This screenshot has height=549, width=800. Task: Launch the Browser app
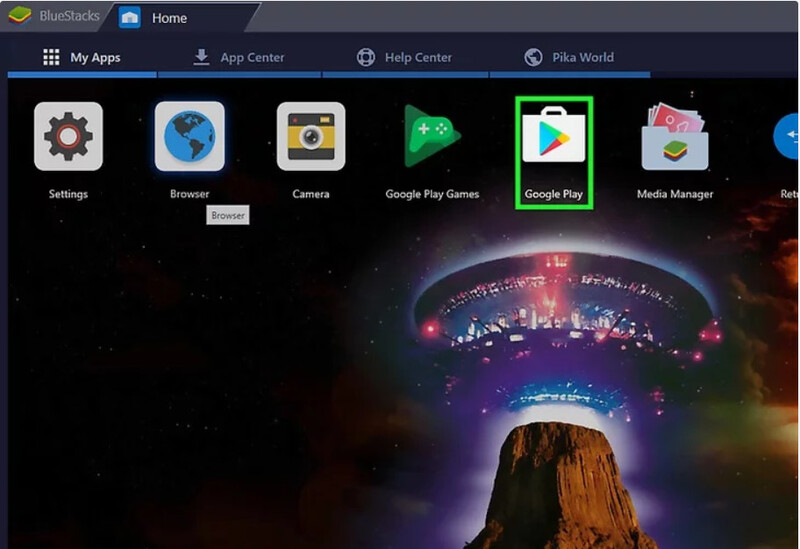click(x=190, y=136)
